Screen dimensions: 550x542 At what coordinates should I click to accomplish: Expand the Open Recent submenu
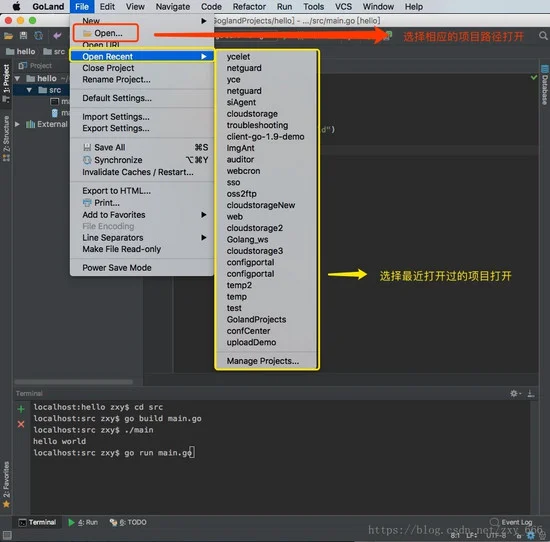click(142, 56)
